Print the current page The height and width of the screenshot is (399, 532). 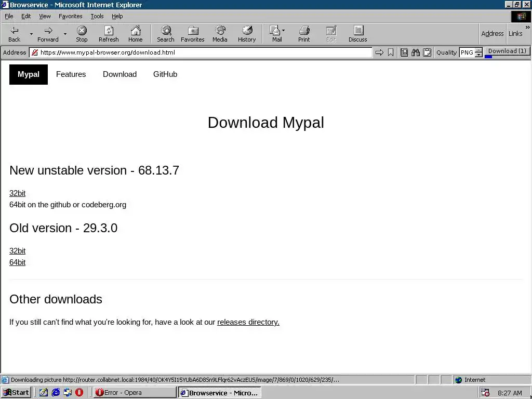pyautogui.click(x=304, y=34)
